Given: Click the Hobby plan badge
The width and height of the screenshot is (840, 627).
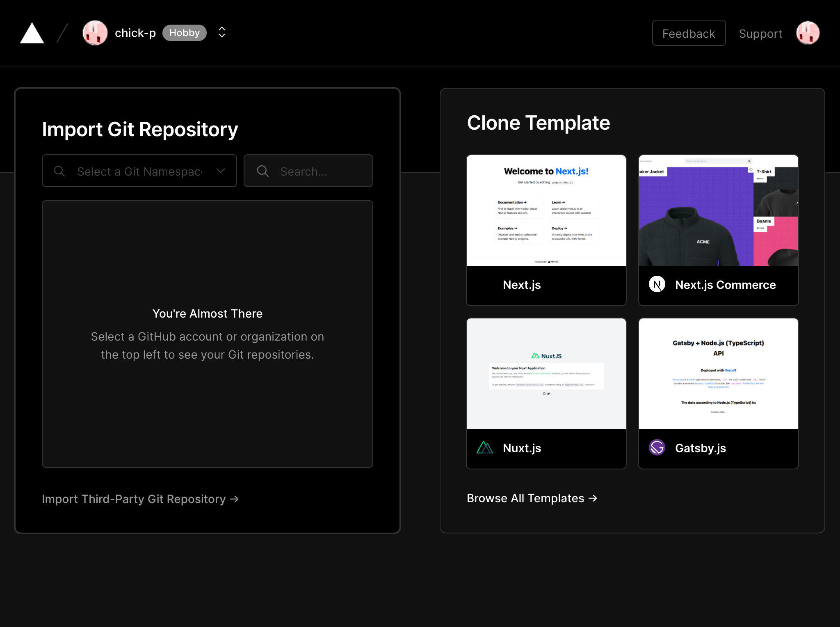Looking at the screenshot, I should point(185,33).
